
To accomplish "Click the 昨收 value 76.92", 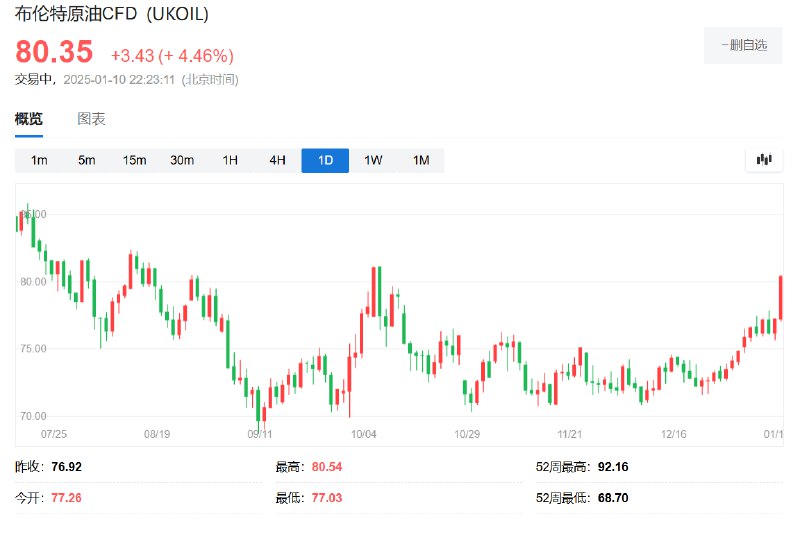I will point(66,467).
